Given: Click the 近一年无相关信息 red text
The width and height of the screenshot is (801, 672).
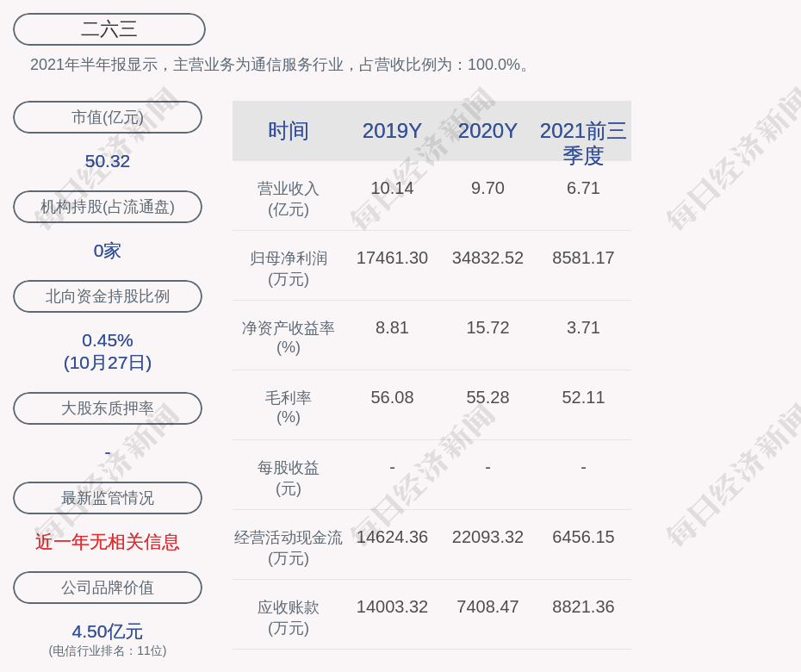Looking at the screenshot, I should [x=107, y=543].
